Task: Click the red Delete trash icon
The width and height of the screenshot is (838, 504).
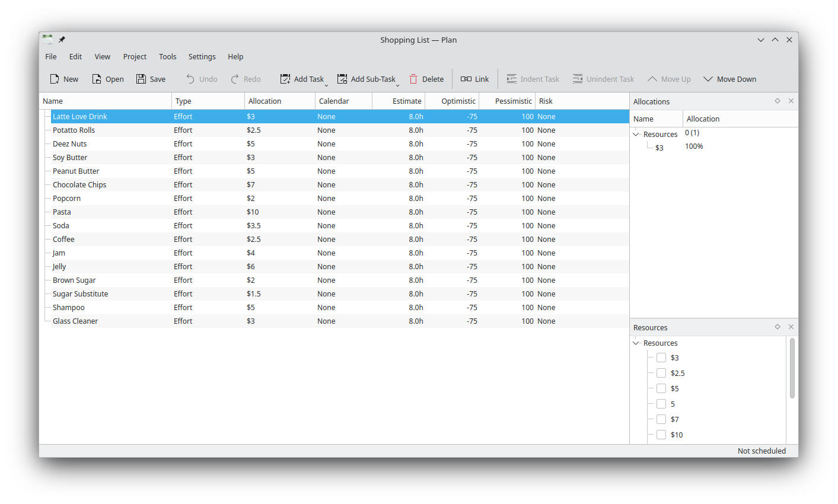Action: point(413,79)
